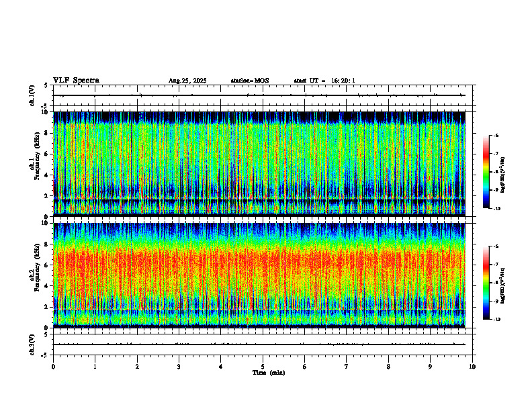Click time axis tick label "0"

tap(53, 367)
